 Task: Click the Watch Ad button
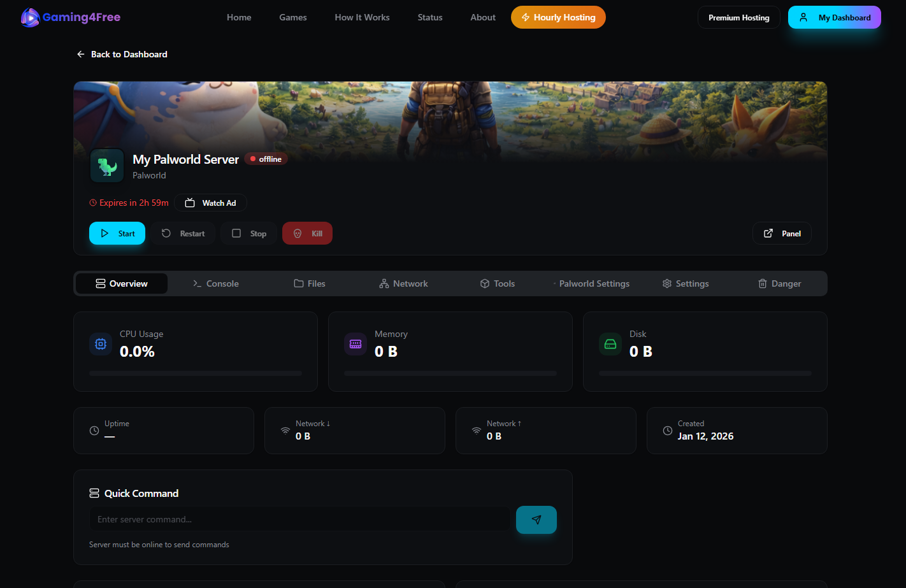[x=211, y=203]
